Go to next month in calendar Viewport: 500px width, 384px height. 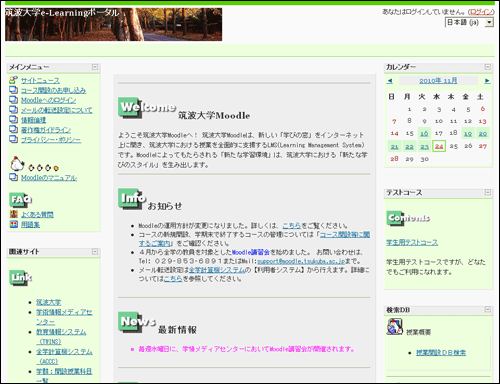pos(487,81)
